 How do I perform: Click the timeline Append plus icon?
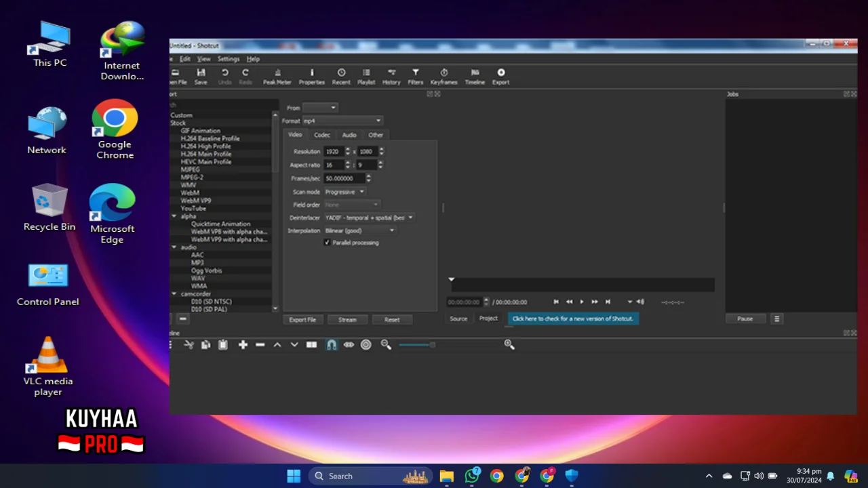pos(243,345)
